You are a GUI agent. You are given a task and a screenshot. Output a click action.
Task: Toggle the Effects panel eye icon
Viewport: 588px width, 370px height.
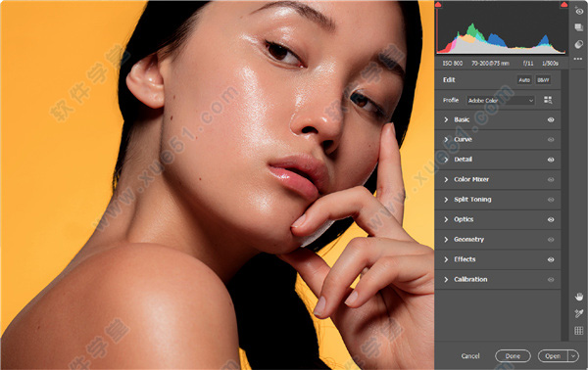(x=551, y=259)
